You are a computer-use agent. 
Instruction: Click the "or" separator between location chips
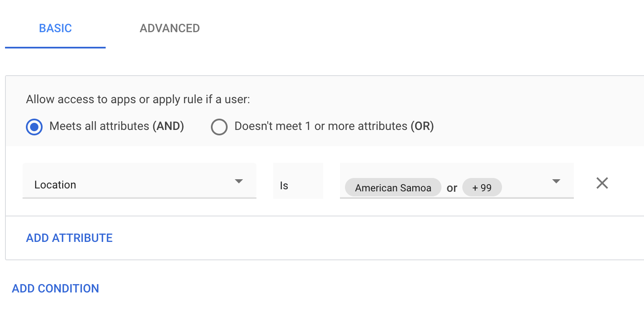[x=452, y=188]
